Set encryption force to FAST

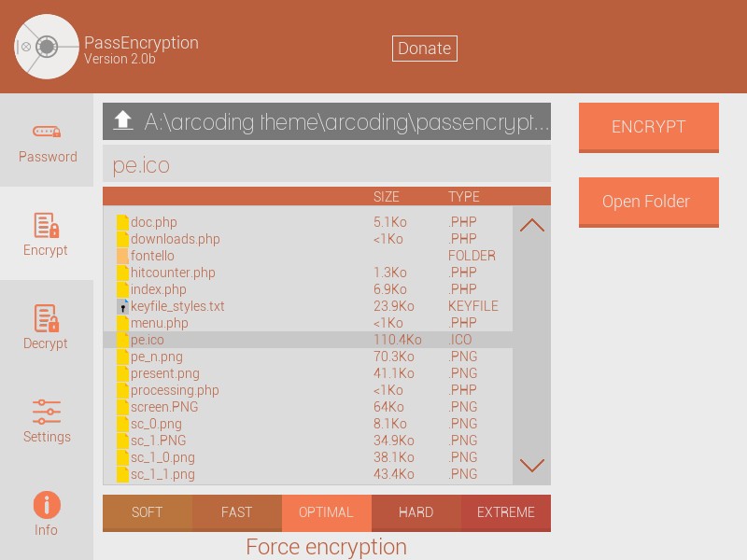(237, 512)
